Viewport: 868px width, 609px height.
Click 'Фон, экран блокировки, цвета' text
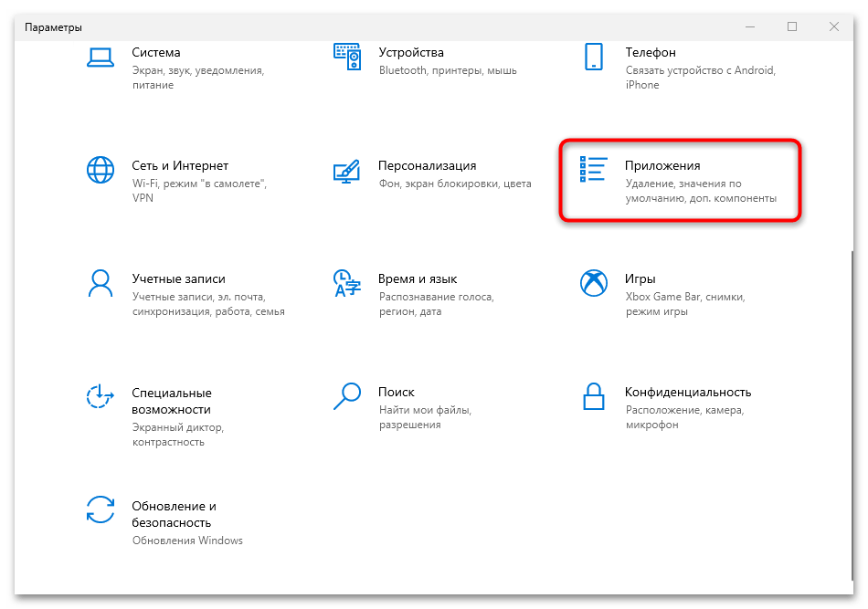point(455,184)
